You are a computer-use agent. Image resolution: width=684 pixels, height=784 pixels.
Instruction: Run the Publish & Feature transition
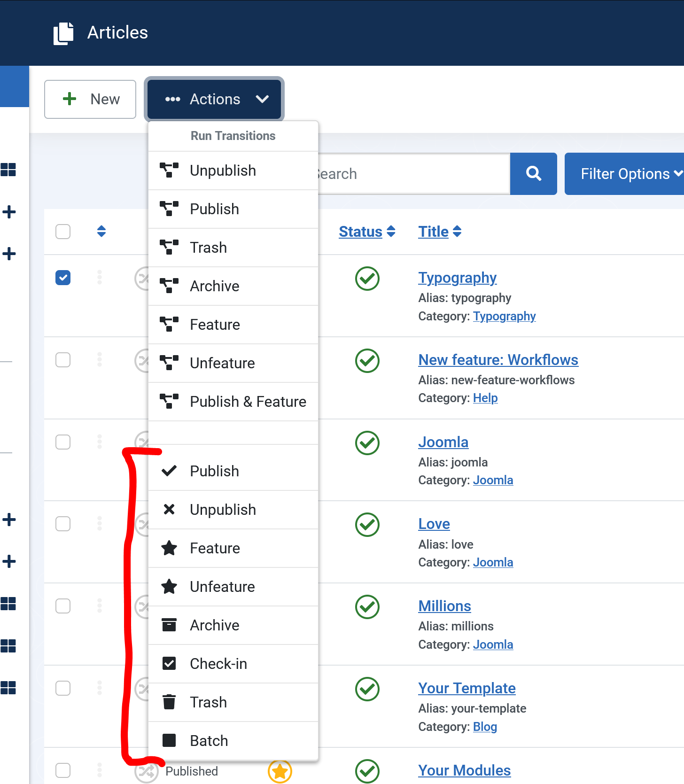pyautogui.click(x=233, y=402)
